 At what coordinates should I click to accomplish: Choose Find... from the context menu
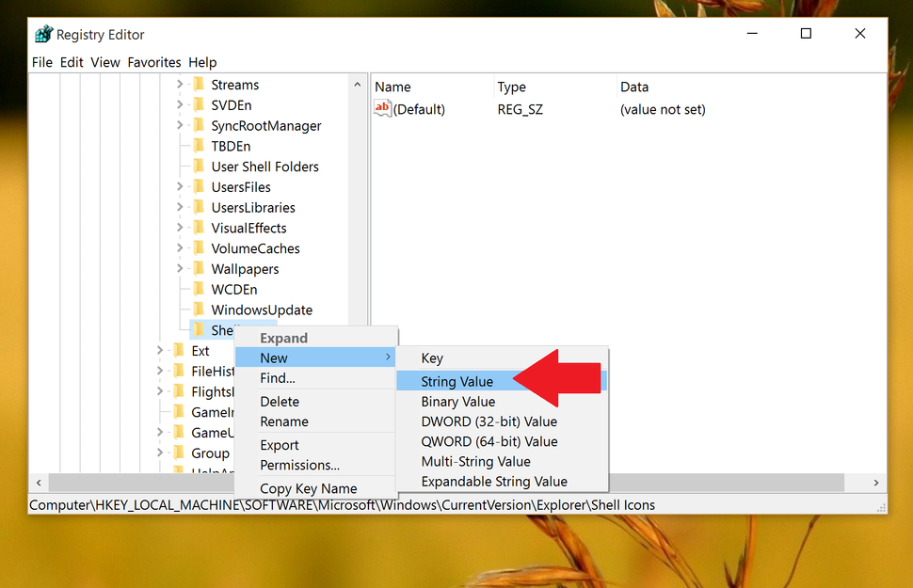[277, 378]
